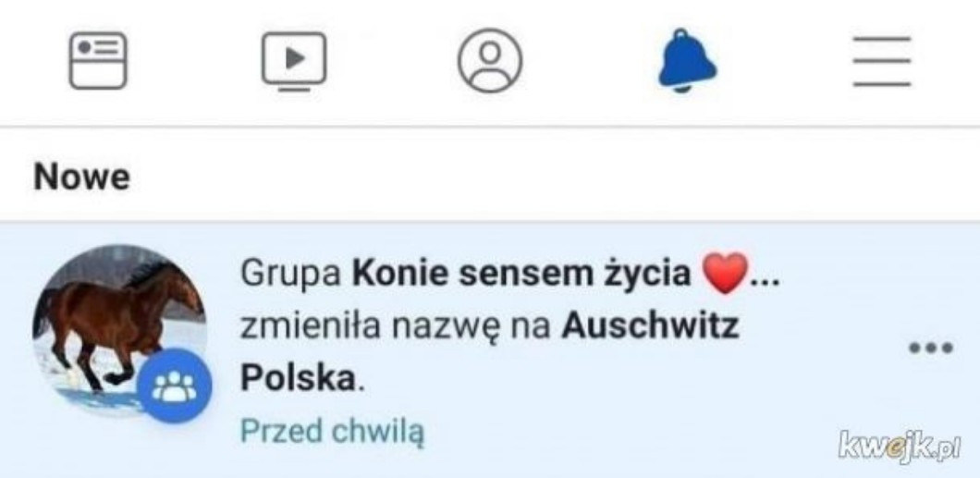Screen dimensions: 980x478
Task: Click the kwejk.pl watermark logo
Action: tap(898, 445)
